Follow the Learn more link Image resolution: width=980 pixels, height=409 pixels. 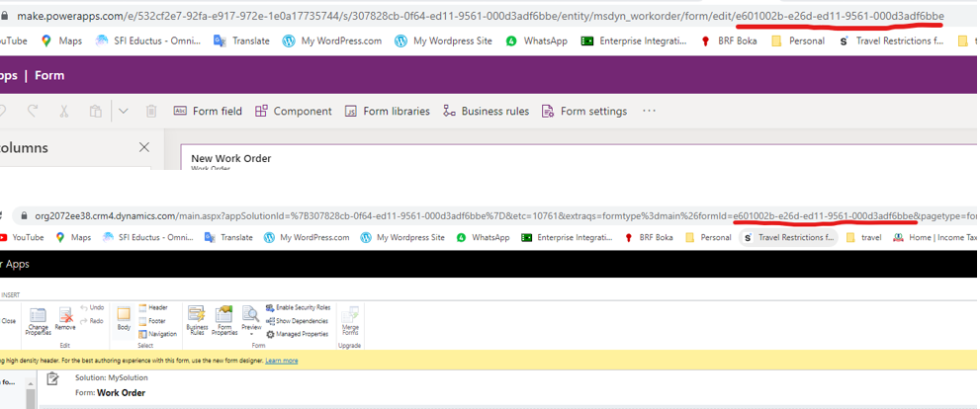[x=281, y=361]
